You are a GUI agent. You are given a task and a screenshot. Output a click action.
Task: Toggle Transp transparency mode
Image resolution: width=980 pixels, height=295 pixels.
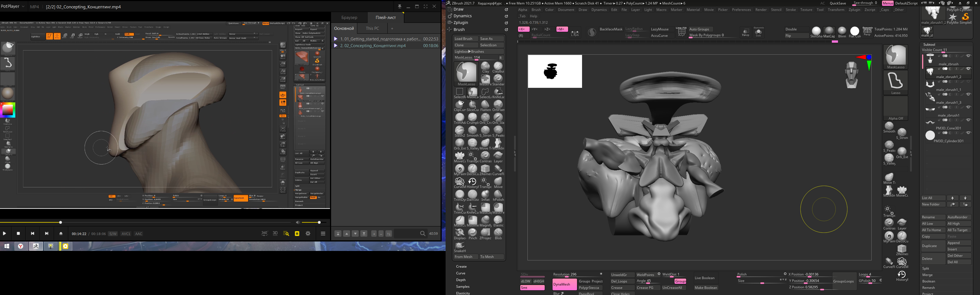(746, 33)
